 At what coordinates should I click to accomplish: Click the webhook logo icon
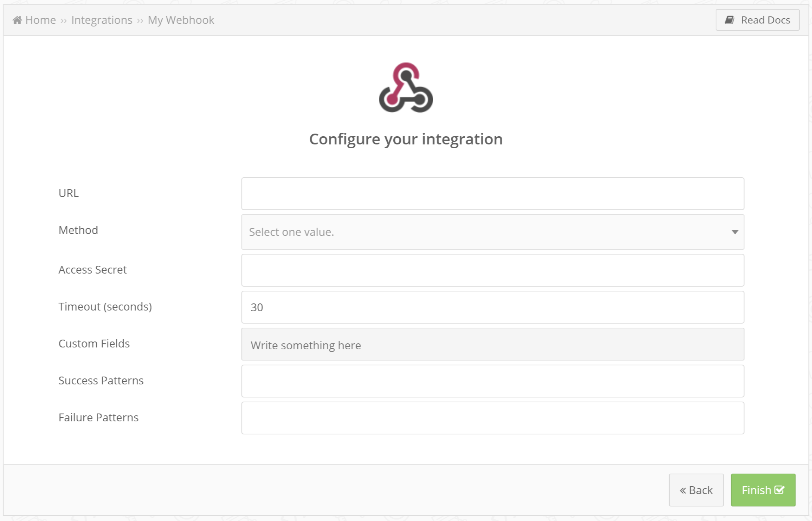406,88
